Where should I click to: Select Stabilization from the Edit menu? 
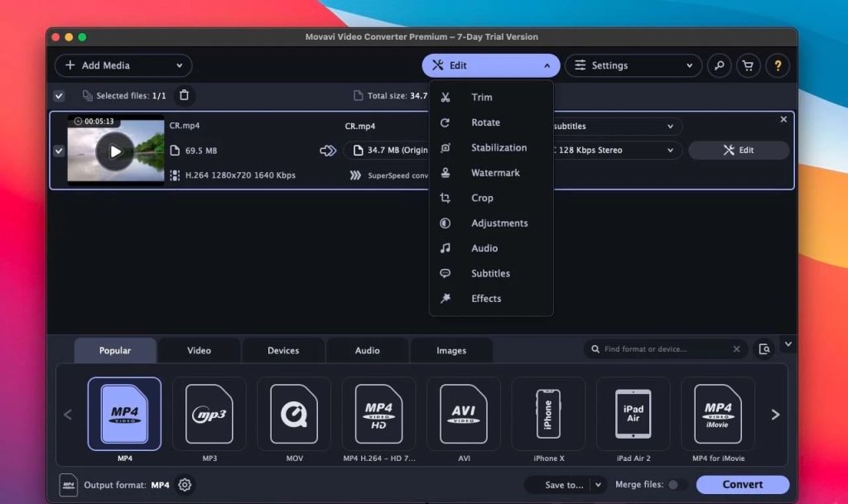tap(499, 147)
